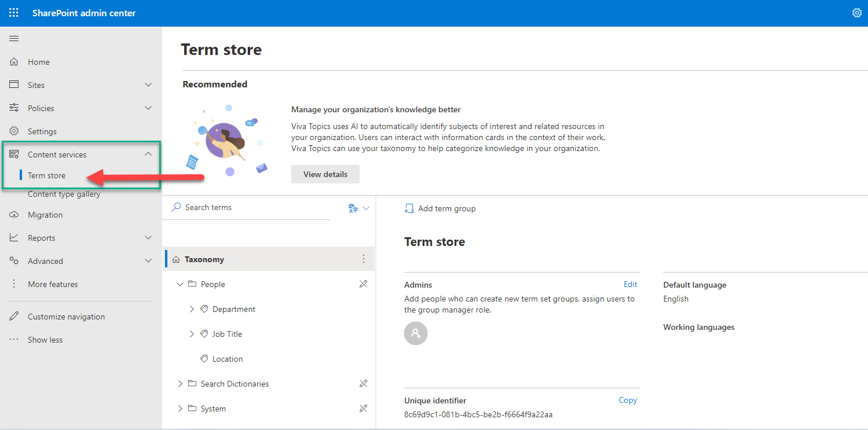Open Taxonomy more options ellipsis

pyautogui.click(x=364, y=259)
